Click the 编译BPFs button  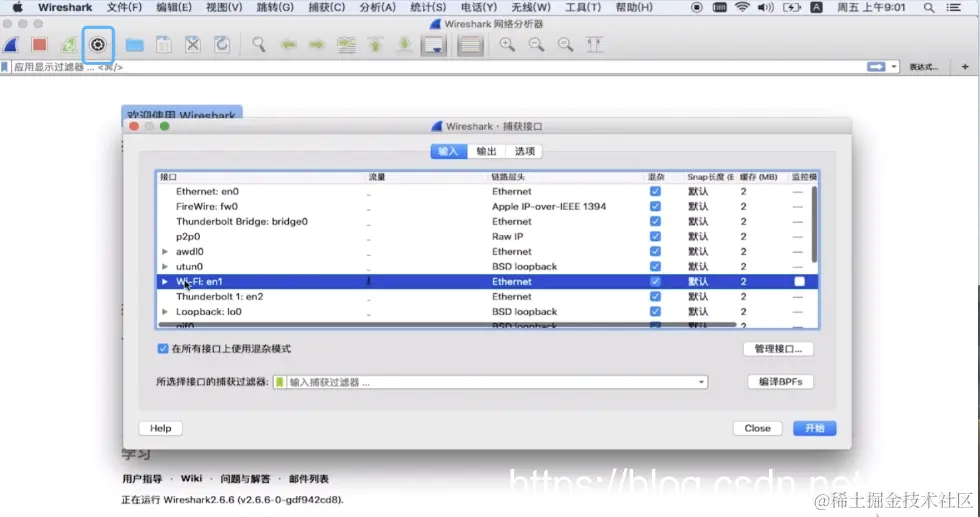coord(781,381)
